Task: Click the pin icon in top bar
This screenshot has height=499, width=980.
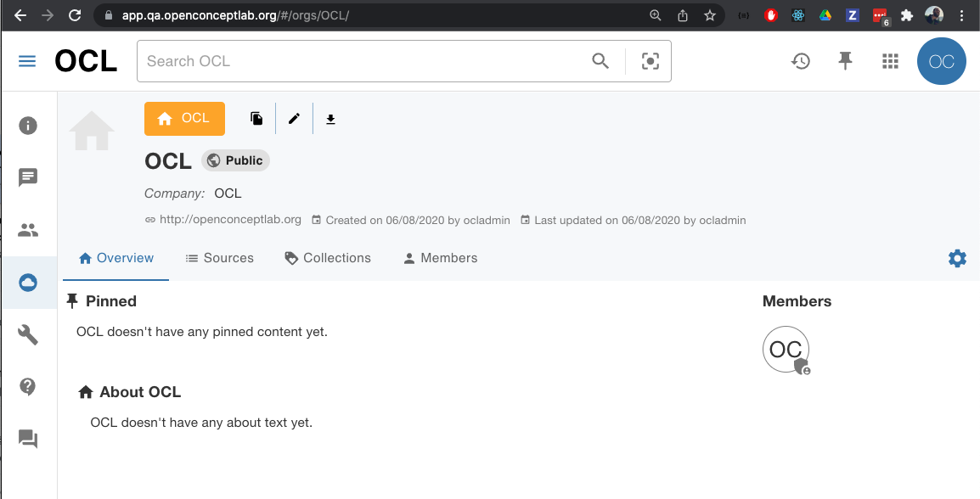Action: point(846,60)
